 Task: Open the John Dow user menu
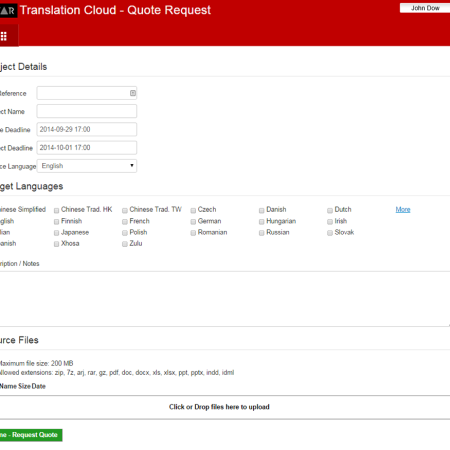click(425, 8)
